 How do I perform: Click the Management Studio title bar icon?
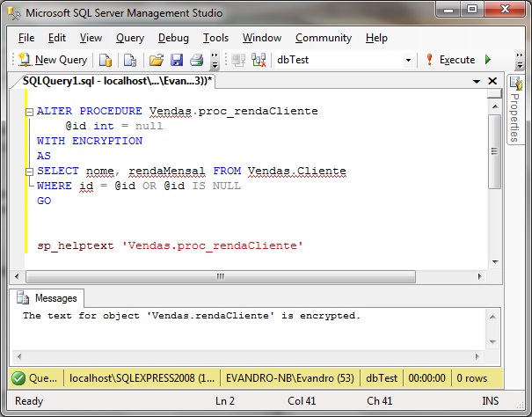click(14, 13)
